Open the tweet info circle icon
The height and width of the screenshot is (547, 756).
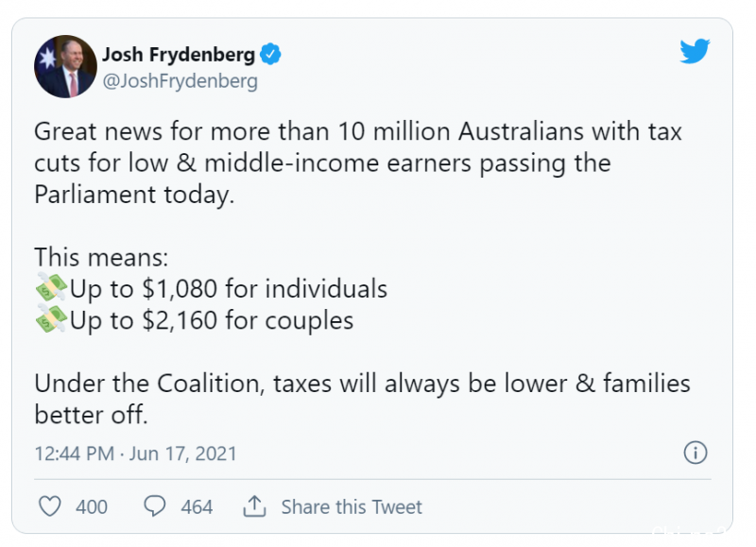click(696, 453)
